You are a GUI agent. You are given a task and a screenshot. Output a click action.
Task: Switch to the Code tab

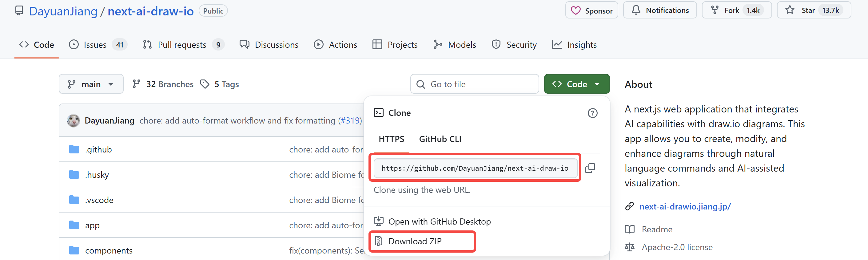coord(36,45)
